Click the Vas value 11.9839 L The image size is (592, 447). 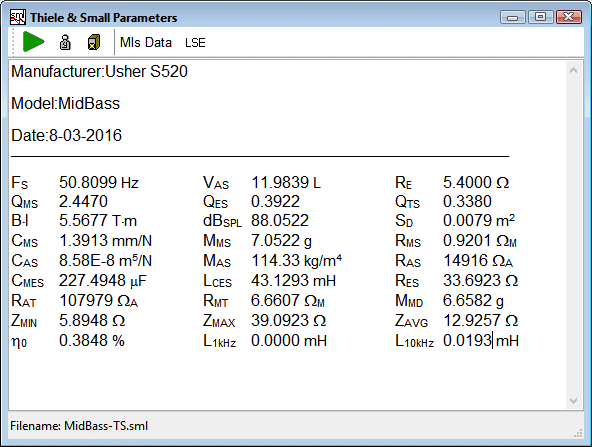[x=286, y=183]
